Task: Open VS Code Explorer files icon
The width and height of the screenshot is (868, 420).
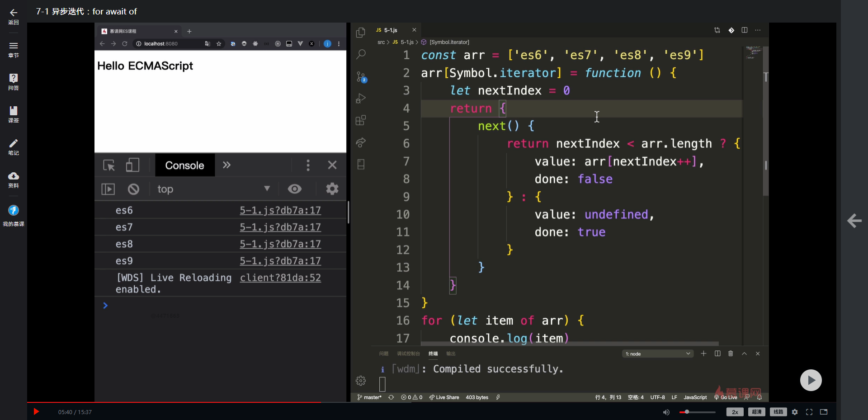Action: coord(361,32)
